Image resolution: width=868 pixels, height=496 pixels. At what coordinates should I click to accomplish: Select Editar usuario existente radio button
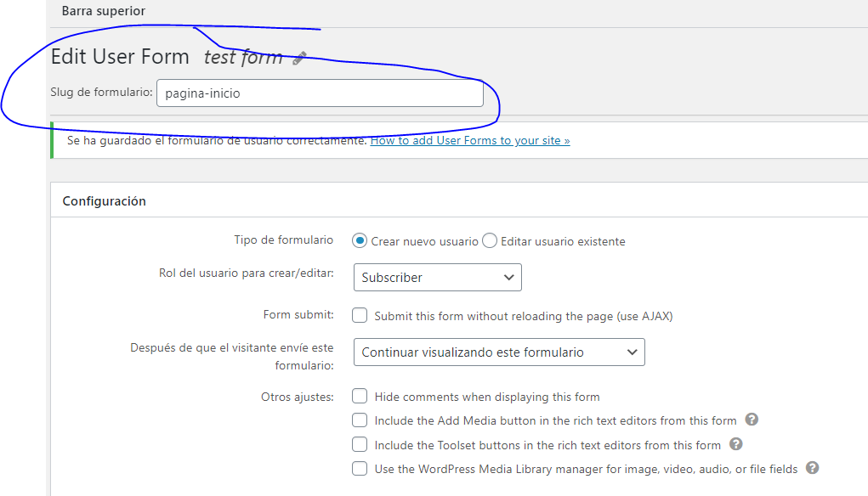click(x=490, y=240)
